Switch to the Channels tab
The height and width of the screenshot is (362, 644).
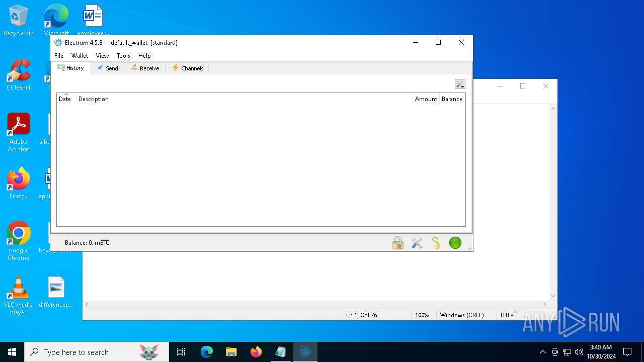187,68
